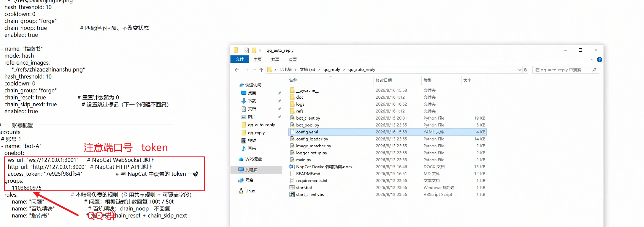Switch to the 查看 ribbon tab
Viewport: 644px width, 227px height.
(293, 59)
